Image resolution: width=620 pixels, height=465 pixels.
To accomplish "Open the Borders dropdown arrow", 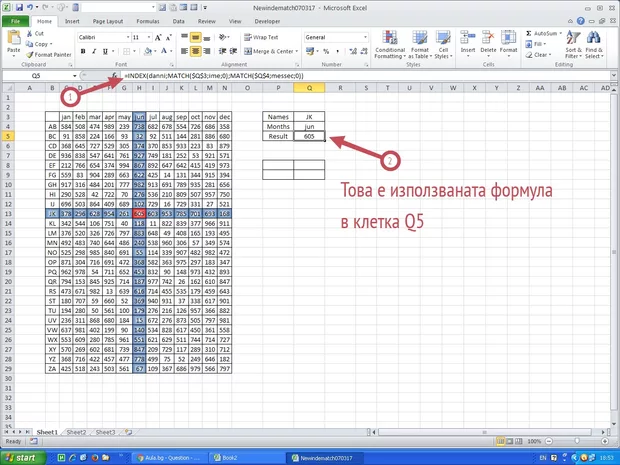I will (134, 51).
